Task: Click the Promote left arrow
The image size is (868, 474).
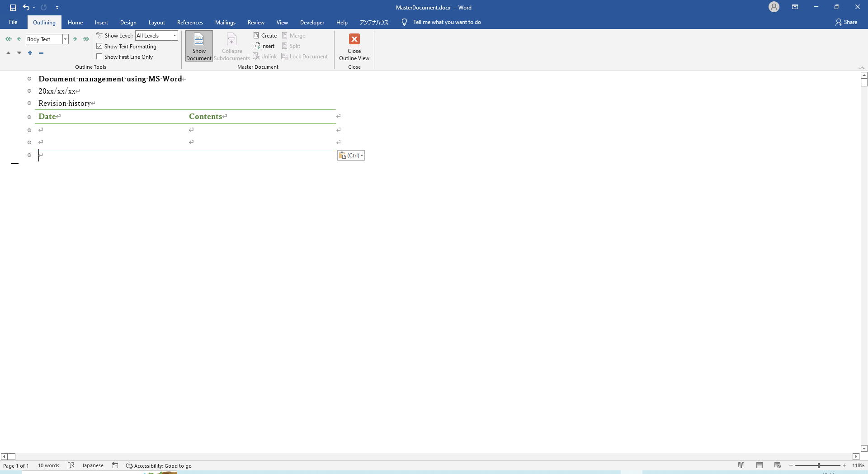Action: 19,39
